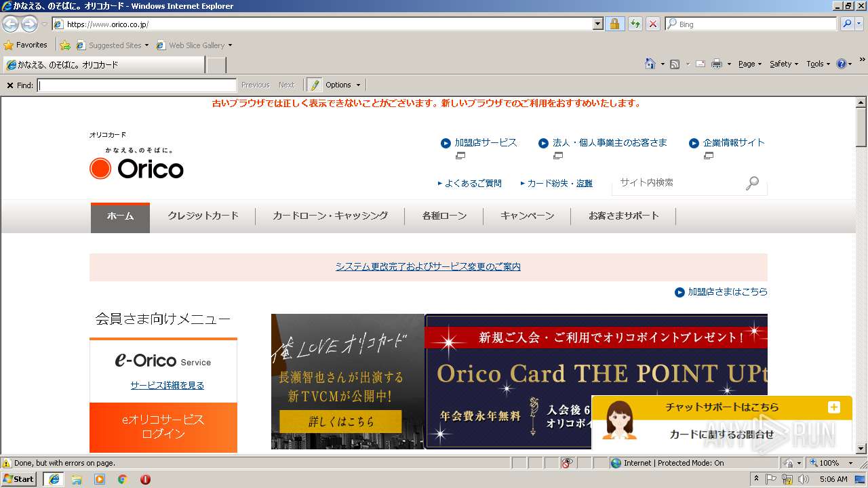The width and height of the screenshot is (868, 488).
Task: Click the 企業情報サイト link
Action: click(x=734, y=143)
